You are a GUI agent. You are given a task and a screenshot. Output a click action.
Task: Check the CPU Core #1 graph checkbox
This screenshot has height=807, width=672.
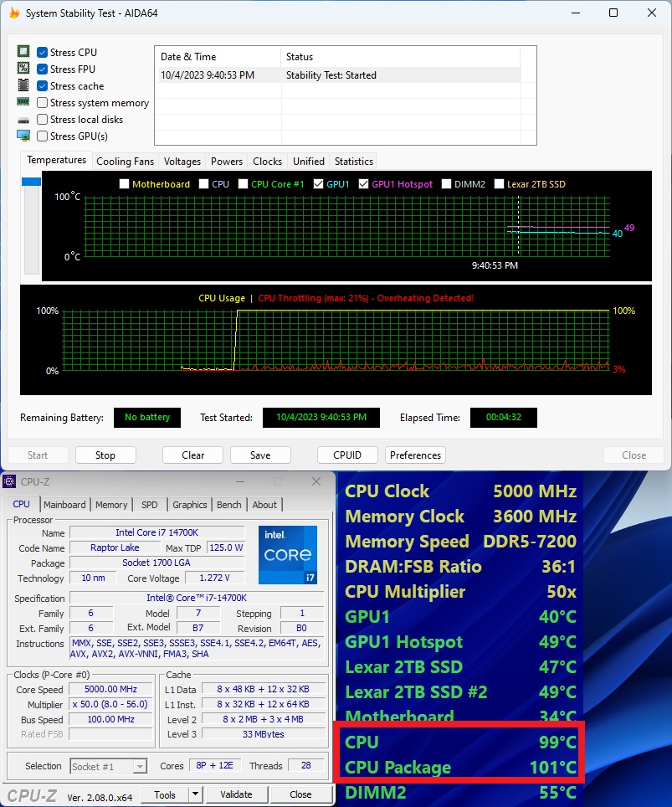click(243, 183)
